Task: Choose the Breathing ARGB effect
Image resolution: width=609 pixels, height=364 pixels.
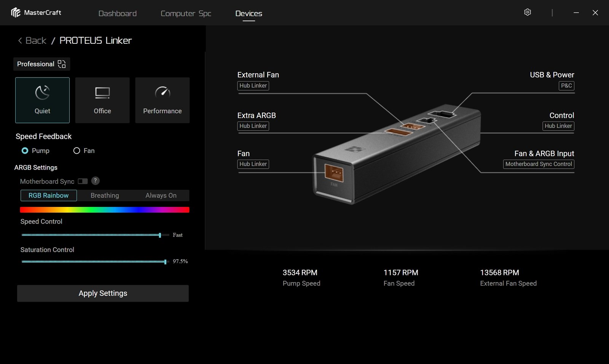Action: click(105, 196)
